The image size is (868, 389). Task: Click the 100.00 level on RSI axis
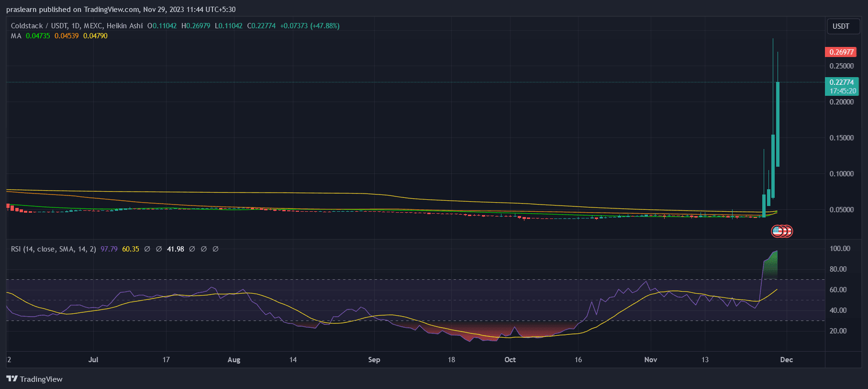tap(840, 249)
